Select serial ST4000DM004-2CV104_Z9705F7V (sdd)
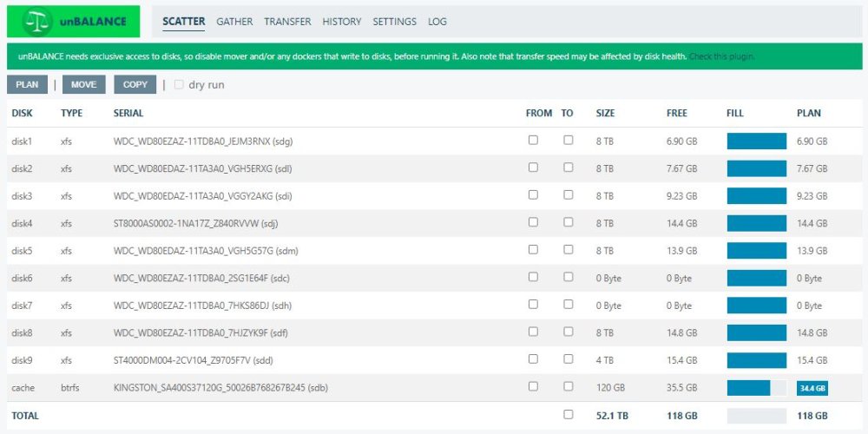This screenshot has height=434, width=868. 194,361
